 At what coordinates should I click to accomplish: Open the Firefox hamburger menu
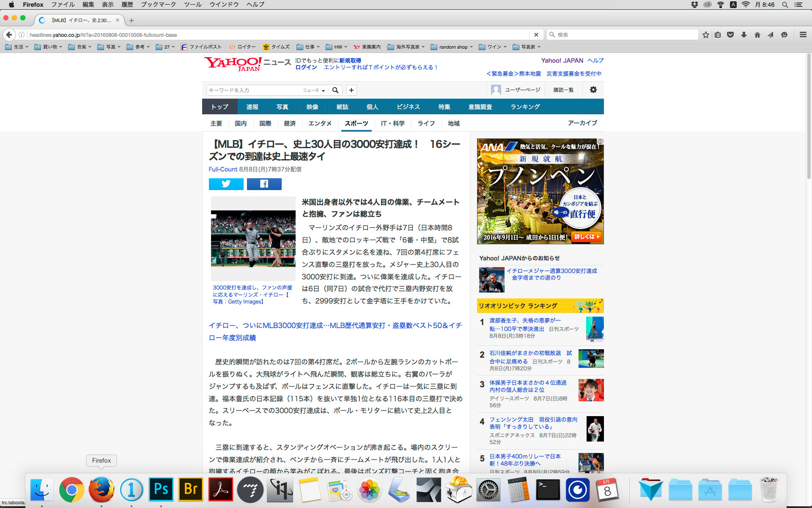[x=803, y=35]
